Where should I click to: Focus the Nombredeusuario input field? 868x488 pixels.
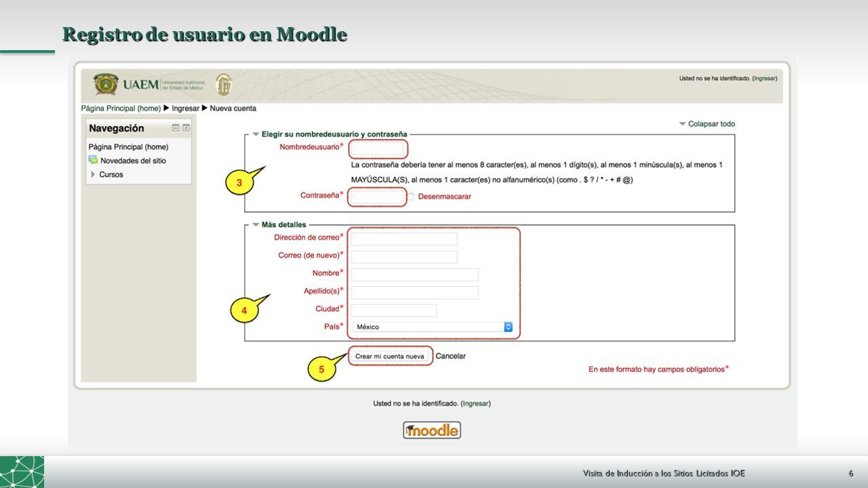[x=378, y=148]
